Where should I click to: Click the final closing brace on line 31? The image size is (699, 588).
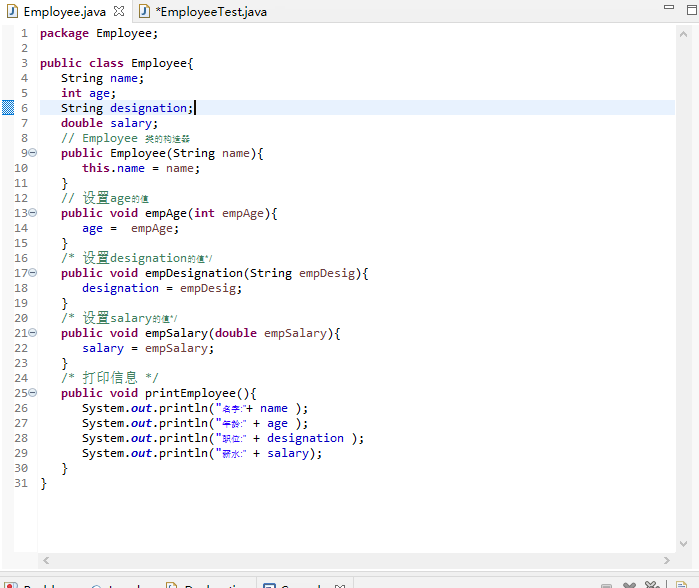(43, 483)
